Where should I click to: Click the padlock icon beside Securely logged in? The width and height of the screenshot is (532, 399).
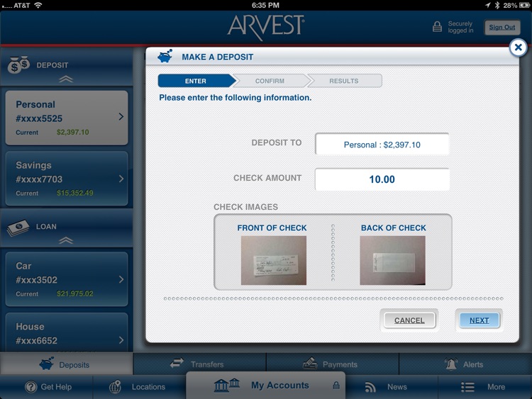coord(437,27)
